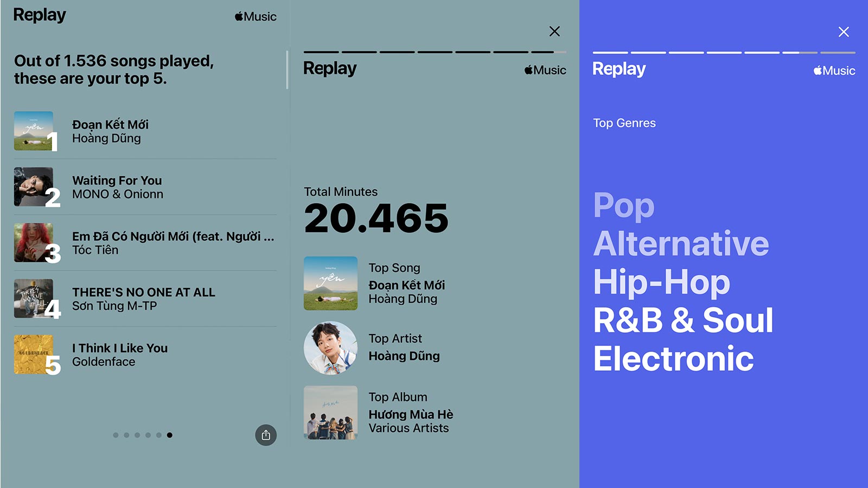The height and width of the screenshot is (488, 868).
Task: Open the Waiting For You cover ranked 2
Action: [x=34, y=187]
